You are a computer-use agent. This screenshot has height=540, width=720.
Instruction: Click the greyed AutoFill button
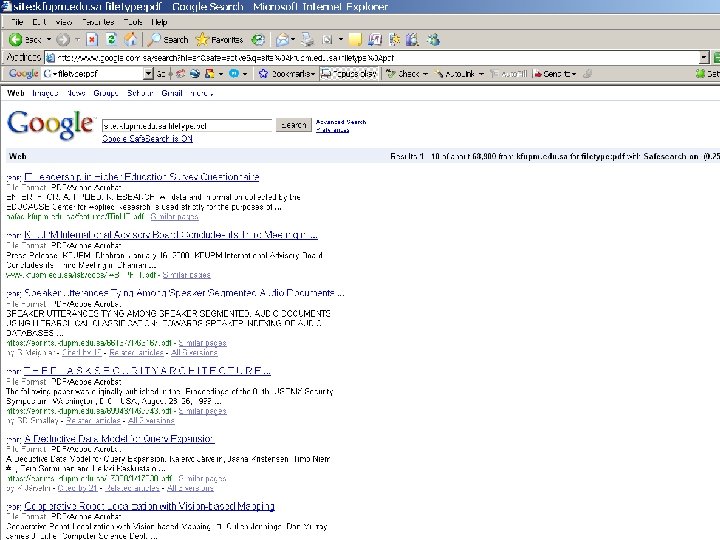click(x=509, y=73)
